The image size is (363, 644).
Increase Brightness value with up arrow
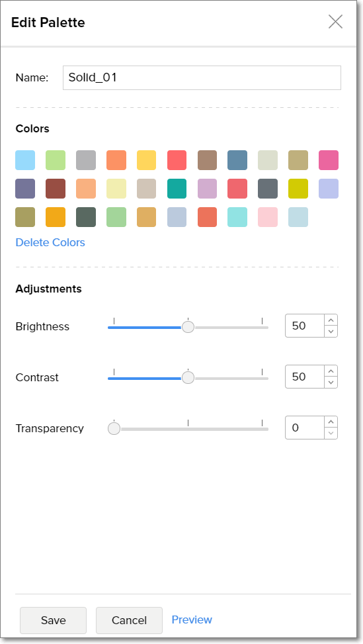coord(331,320)
